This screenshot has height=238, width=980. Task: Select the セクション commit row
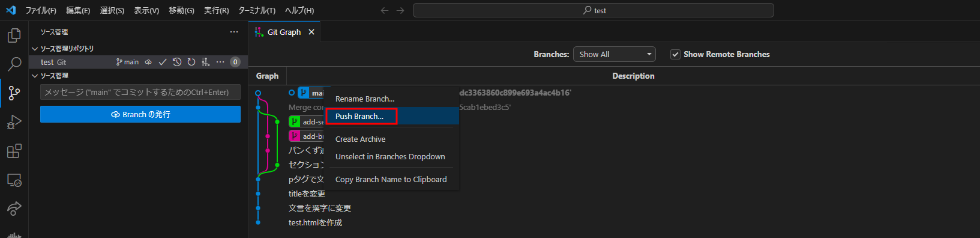(614, 165)
